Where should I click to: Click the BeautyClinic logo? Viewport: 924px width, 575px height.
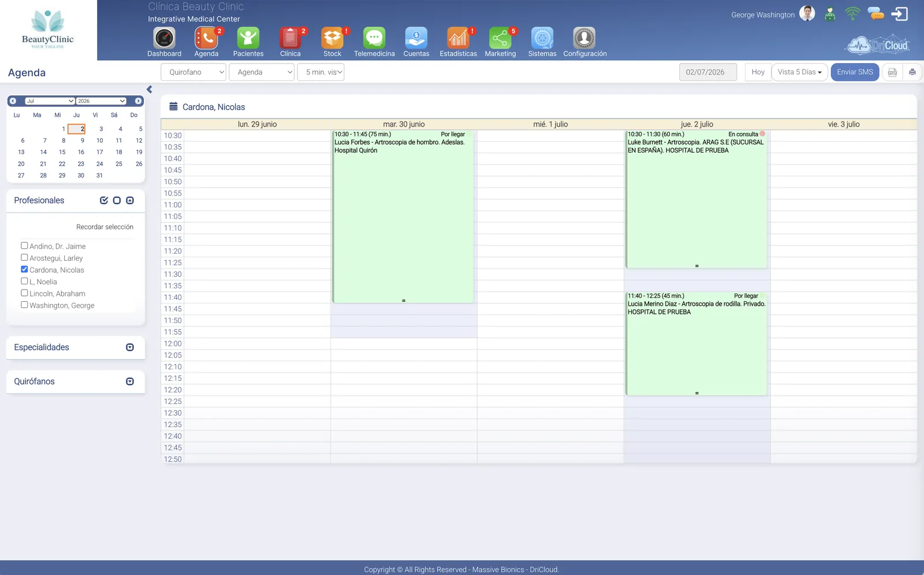tap(48, 29)
